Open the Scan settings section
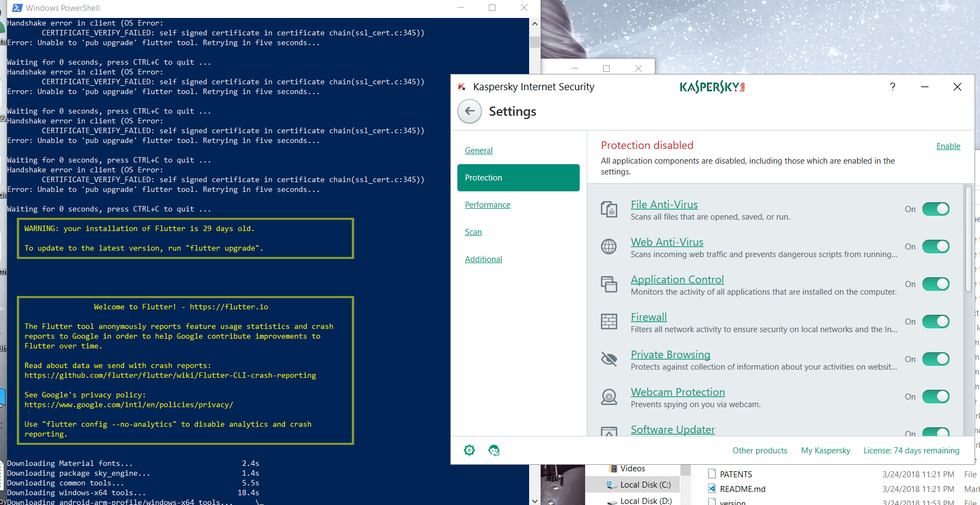The image size is (980, 505). (x=473, y=232)
